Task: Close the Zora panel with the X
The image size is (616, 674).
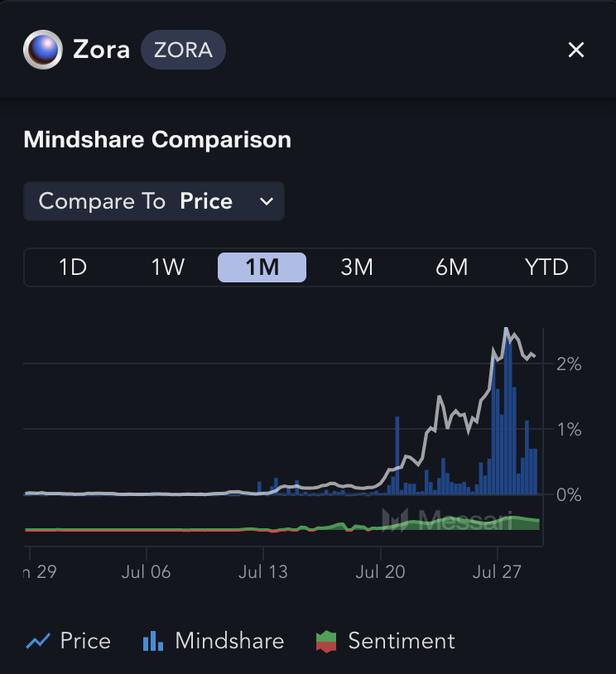Action: point(576,50)
